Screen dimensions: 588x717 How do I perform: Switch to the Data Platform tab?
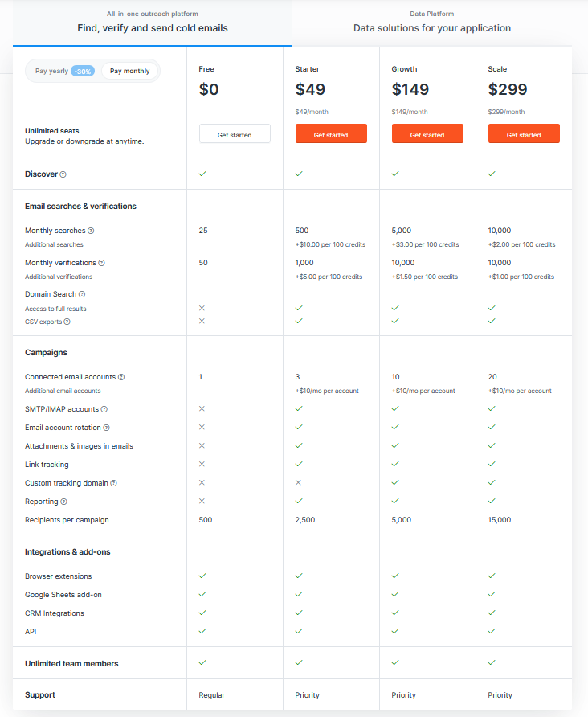pos(432,23)
